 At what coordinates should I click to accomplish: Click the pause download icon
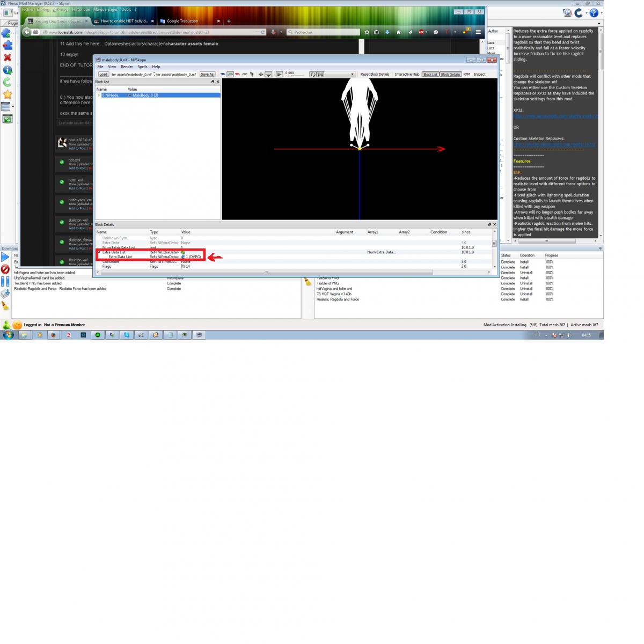(5, 281)
